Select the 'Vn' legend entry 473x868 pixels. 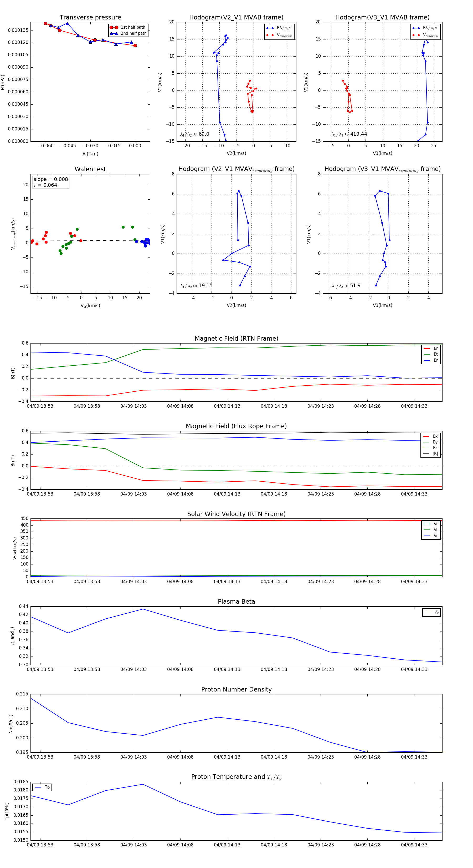(x=431, y=536)
